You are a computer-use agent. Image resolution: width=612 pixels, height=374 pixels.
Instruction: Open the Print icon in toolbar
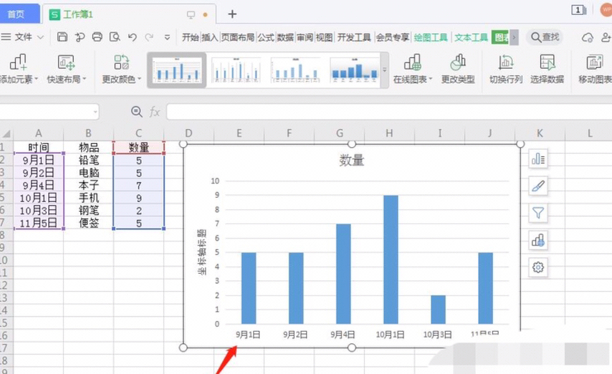point(97,37)
